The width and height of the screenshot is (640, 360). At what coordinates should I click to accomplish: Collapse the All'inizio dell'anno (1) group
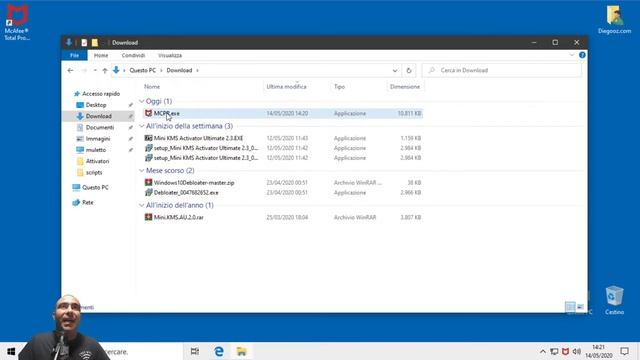click(x=142, y=205)
